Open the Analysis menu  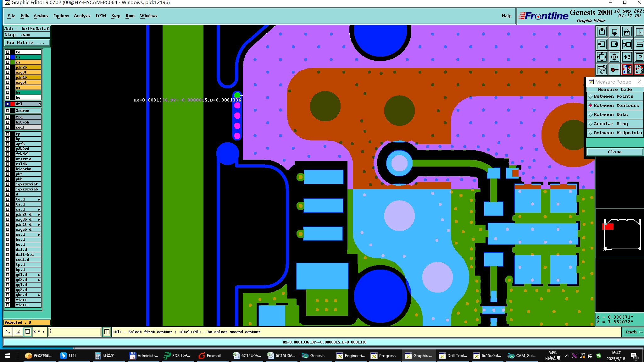pyautogui.click(x=82, y=16)
